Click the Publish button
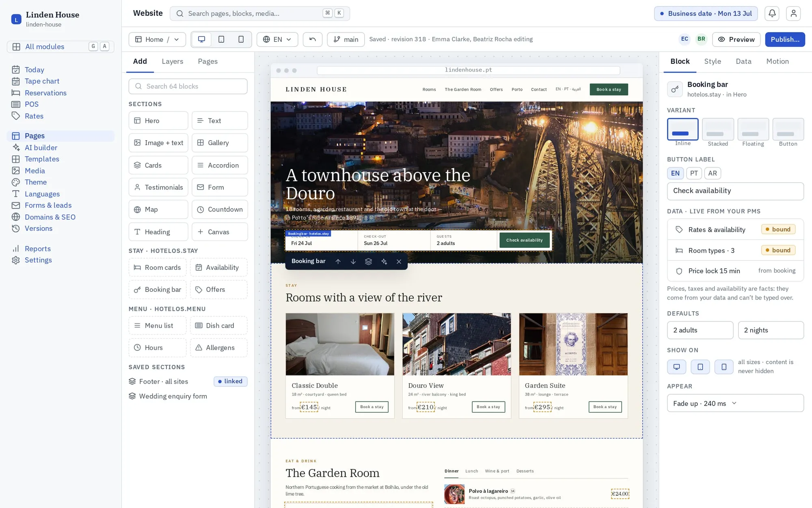 click(x=785, y=39)
